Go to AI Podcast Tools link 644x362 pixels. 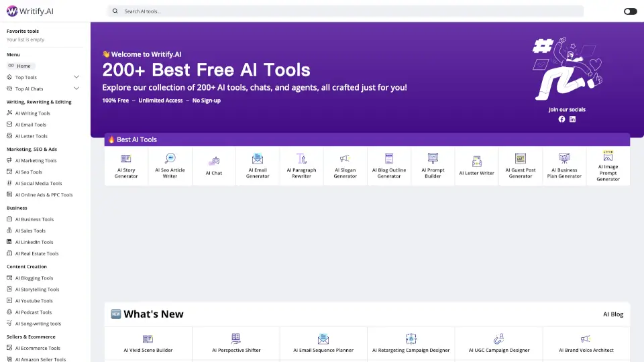(x=34, y=312)
